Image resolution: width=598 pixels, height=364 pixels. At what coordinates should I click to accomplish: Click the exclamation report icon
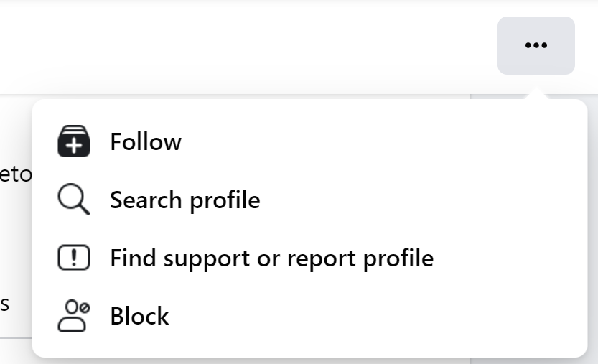pos(74,258)
